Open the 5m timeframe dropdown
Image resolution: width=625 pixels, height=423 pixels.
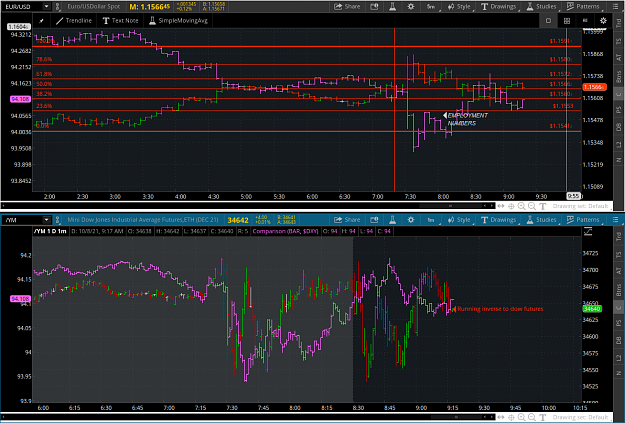tap(431, 6)
